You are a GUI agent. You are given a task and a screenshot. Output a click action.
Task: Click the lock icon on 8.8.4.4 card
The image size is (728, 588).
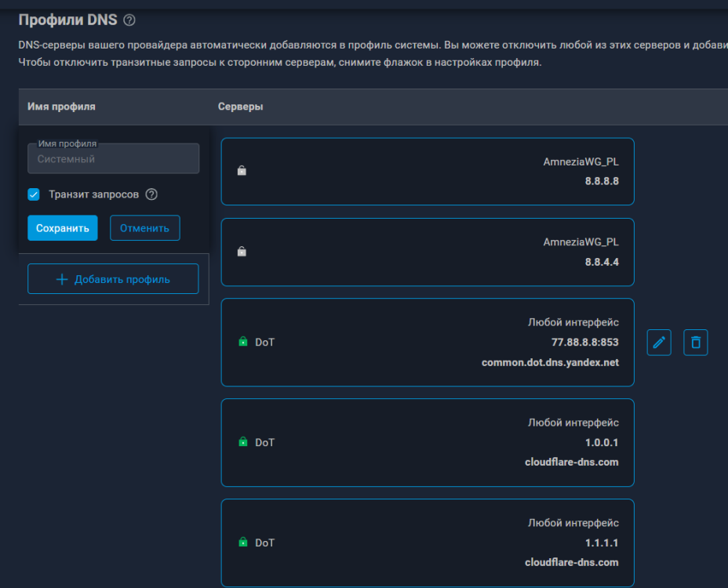(x=242, y=252)
